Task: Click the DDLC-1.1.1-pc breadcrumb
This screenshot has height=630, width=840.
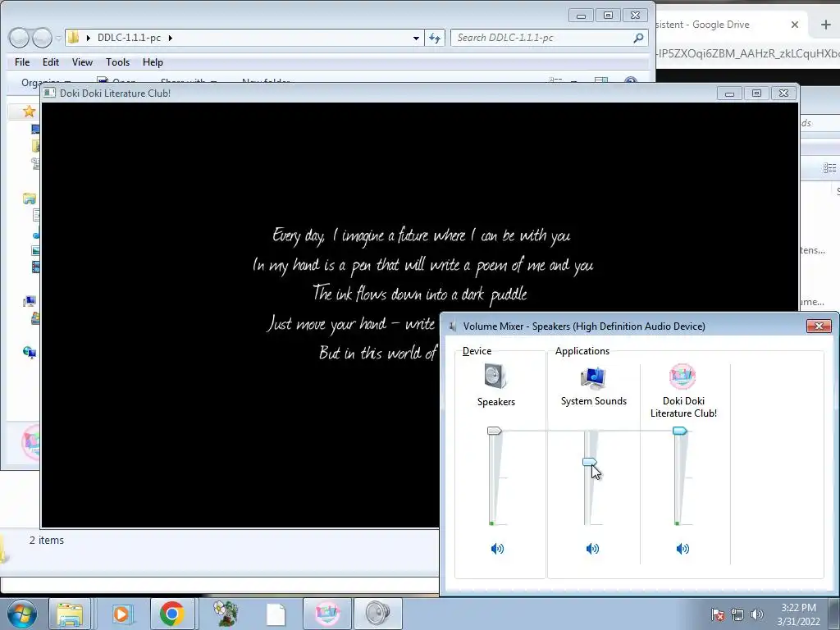Action: [x=129, y=38]
